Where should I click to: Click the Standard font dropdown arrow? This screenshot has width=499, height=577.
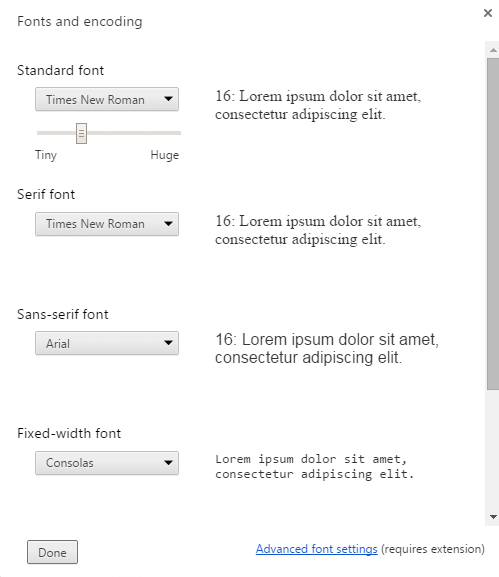pyautogui.click(x=168, y=99)
